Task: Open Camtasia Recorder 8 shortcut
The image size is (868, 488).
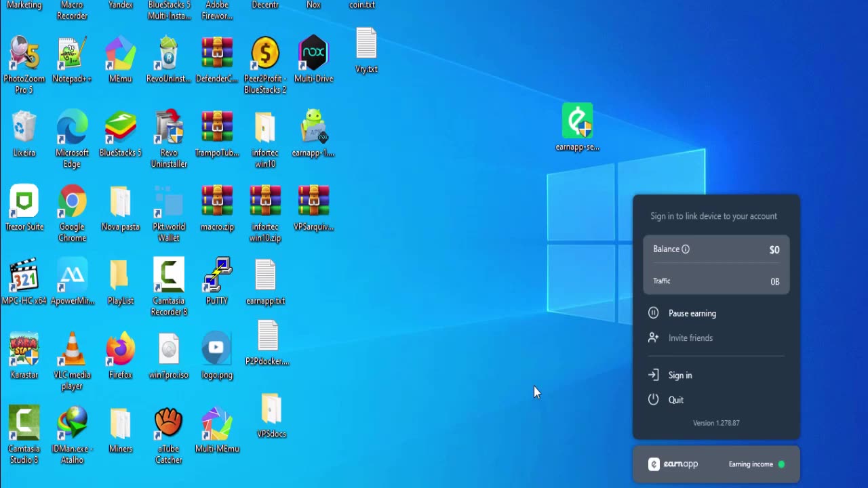Action: point(169,287)
